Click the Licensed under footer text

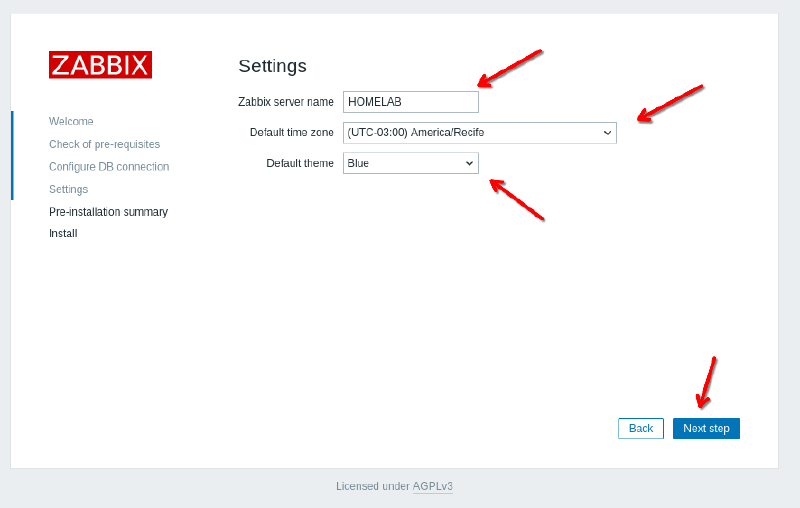click(372, 487)
